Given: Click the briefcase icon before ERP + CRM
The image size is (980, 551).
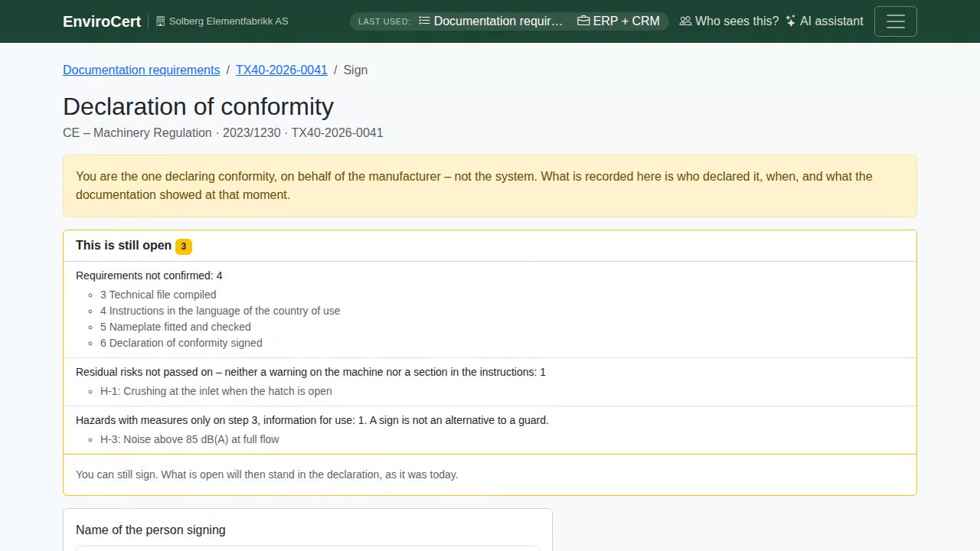Looking at the screenshot, I should [x=583, y=21].
